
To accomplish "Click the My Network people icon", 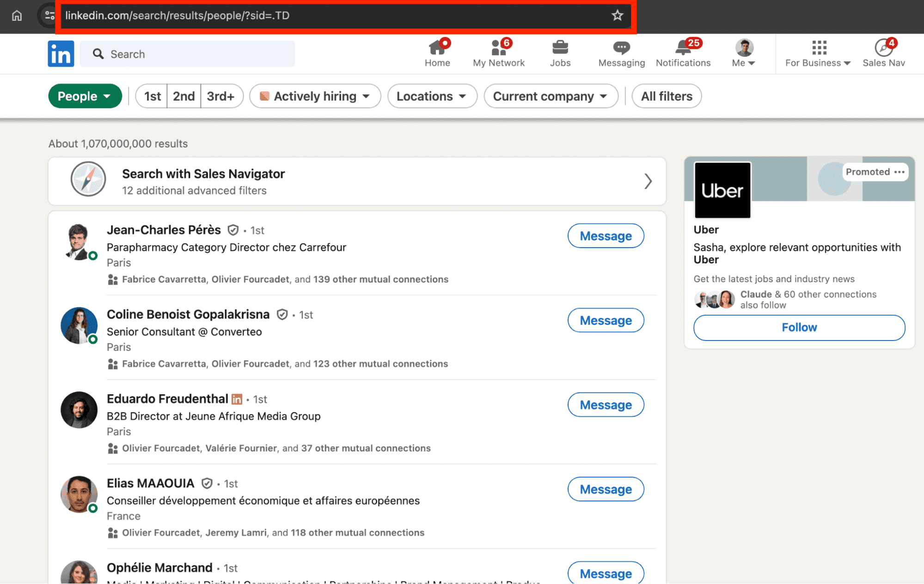I will [x=498, y=48].
